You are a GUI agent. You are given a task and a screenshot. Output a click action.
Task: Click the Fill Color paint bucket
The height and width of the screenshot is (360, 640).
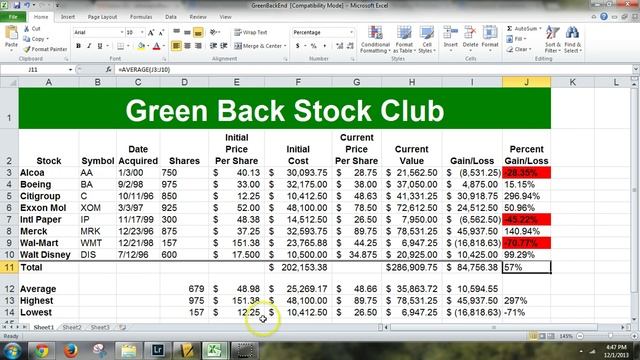[141, 46]
